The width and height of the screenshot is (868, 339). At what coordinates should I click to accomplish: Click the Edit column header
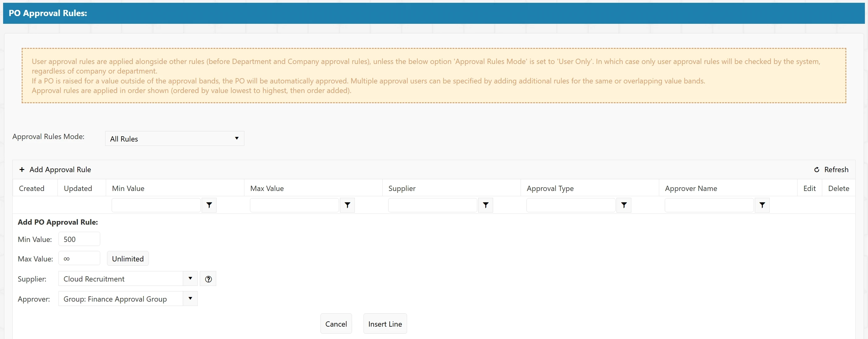809,188
